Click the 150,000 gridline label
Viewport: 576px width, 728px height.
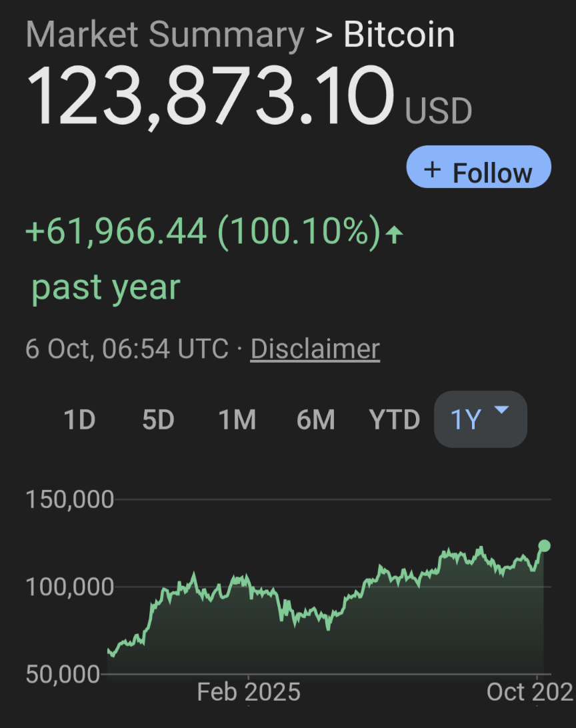[x=70, y=499]
